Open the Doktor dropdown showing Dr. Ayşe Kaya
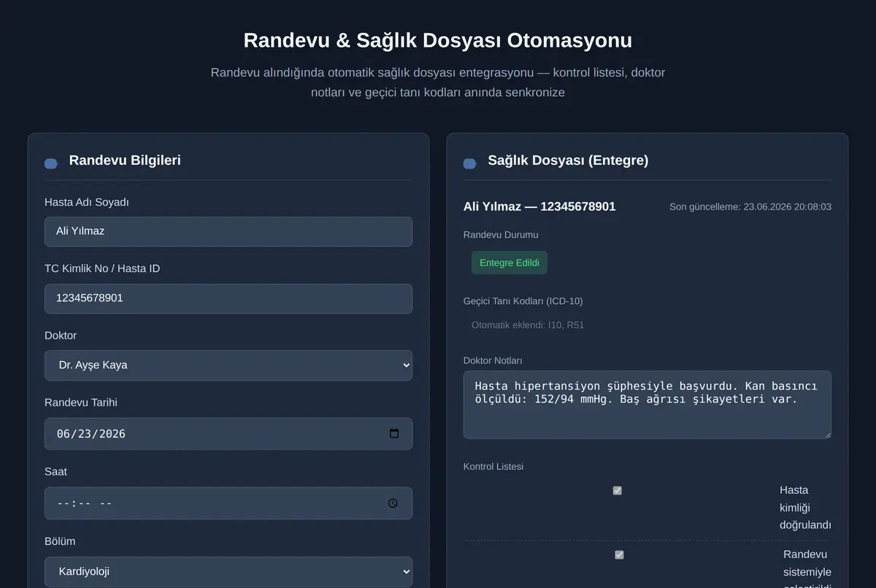The image size is (876, 588). pos(228,365)
